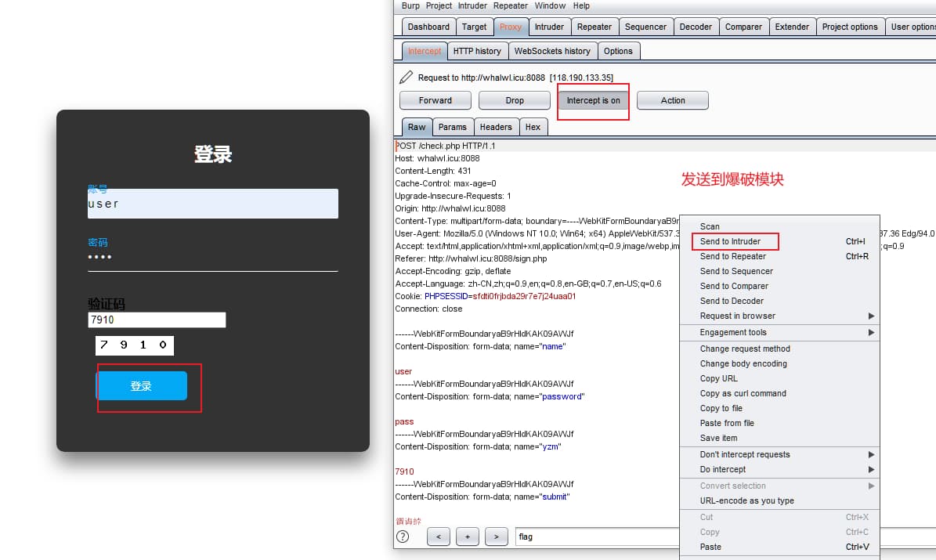
Task: Open the Repeater menu in menu bar
Action: (x=511, y=6)
